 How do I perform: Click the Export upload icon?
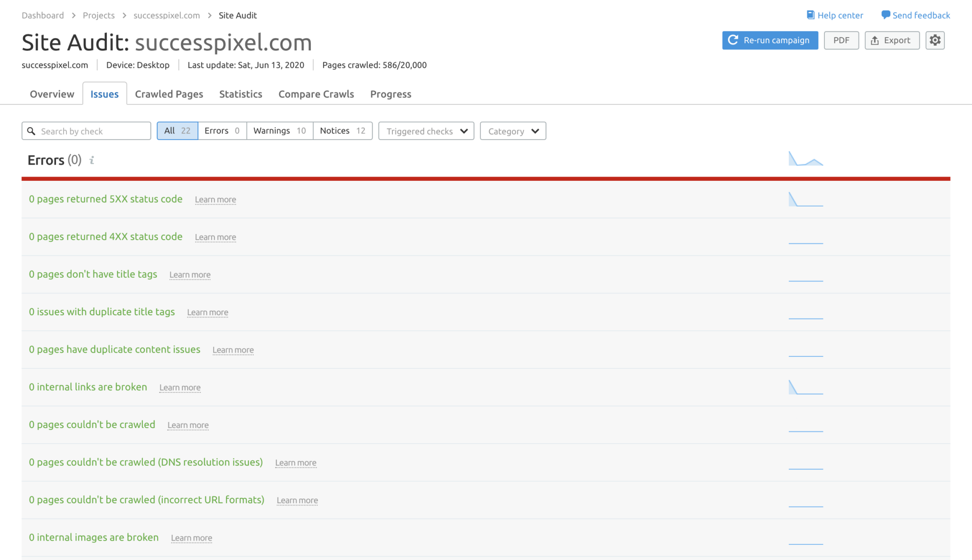875,40
